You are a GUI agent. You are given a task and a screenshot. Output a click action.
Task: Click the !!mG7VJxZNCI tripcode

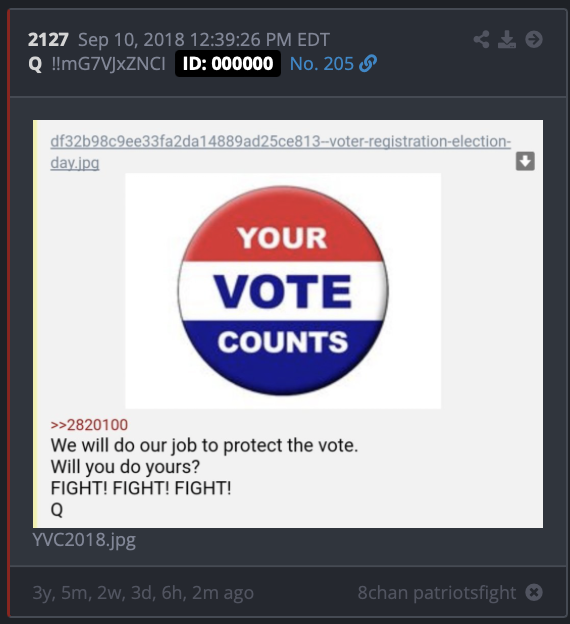point(108,64)
